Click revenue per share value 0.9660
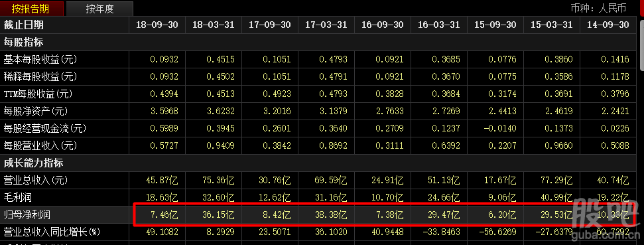The image size is (644, 245). 558,146
